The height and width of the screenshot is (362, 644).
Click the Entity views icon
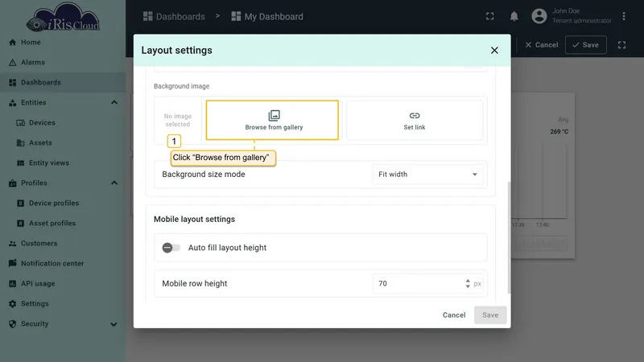21,163
